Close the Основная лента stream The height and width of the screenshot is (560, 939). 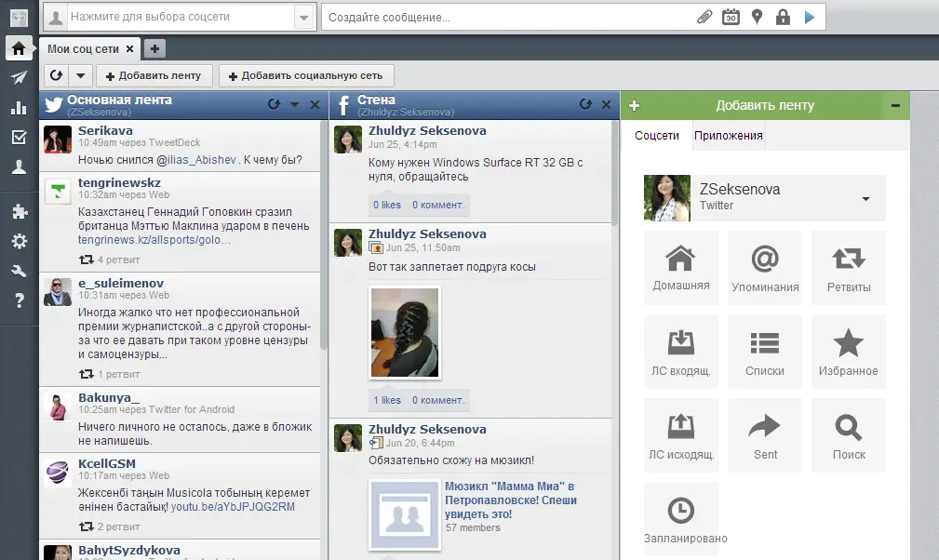pyautogui.click(x=315, y=105)
